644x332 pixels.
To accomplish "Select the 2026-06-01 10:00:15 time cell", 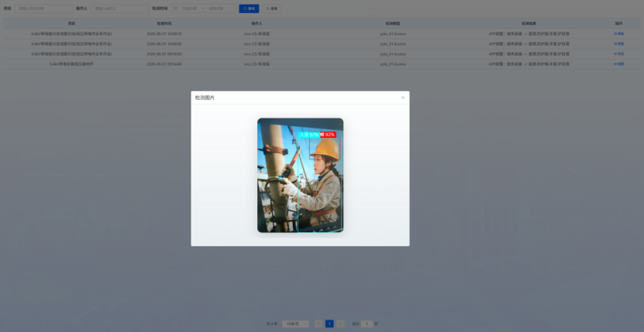I will (x=164, y=33).
